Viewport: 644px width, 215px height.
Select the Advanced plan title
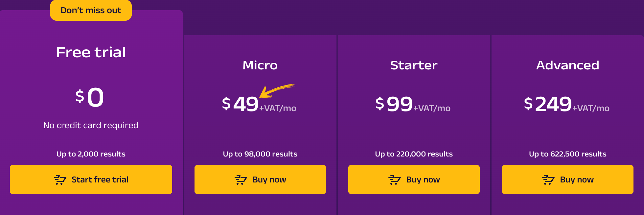point(568,65)
